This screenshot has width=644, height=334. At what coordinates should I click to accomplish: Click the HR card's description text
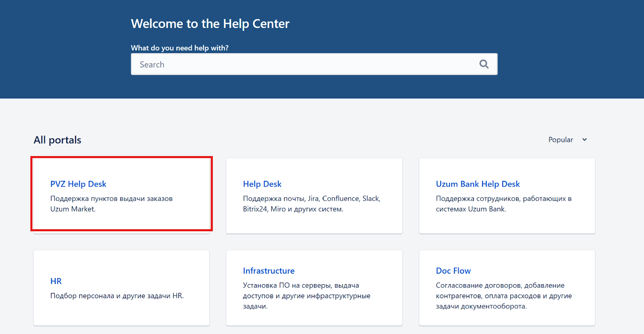click(x=117, y=296)
